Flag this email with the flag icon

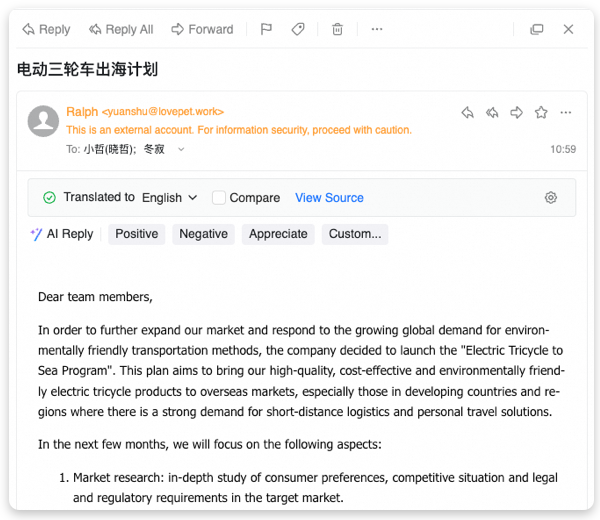pos(266,29)
